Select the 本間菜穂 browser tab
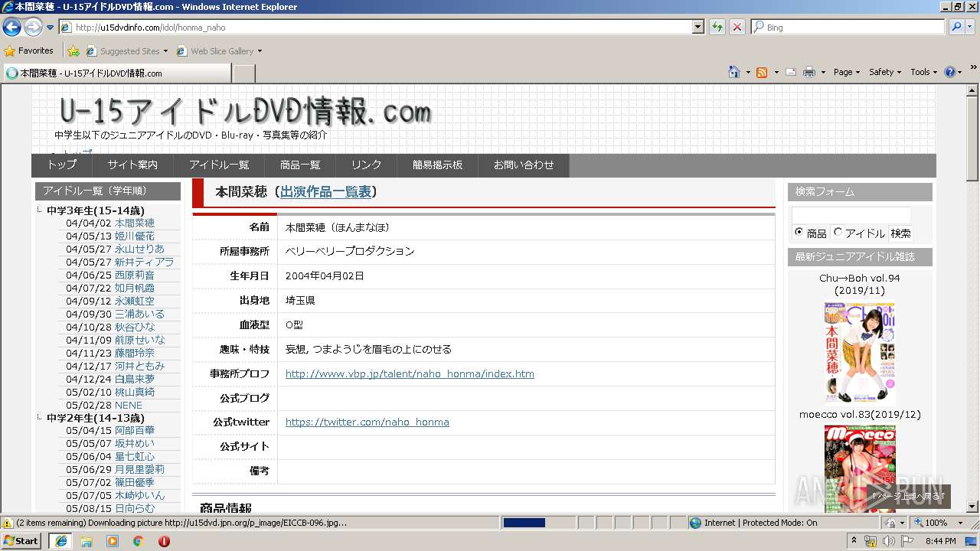 (x=116, y=73)
